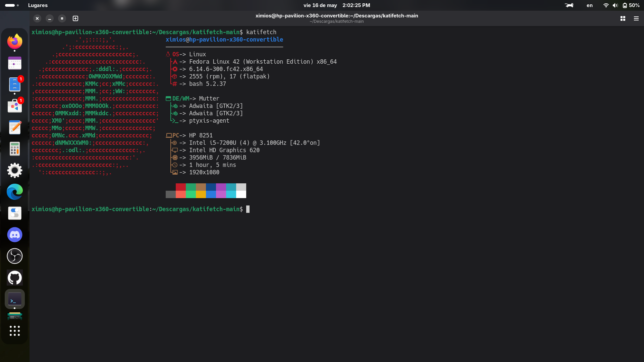Open GNOME Settings from the dock
Viewport: 644px width, 362px height.
click(15, 170)
